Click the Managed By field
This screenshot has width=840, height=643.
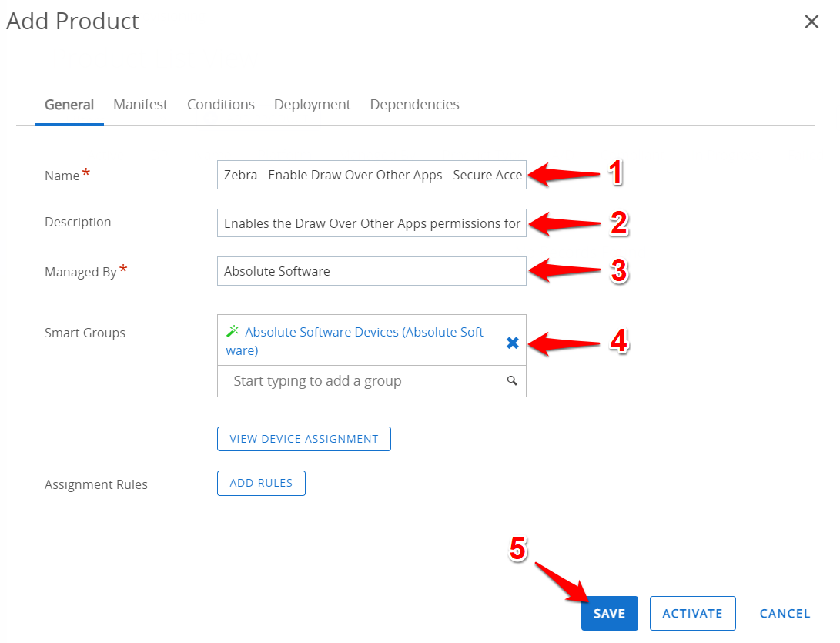[x=372, y=271]
